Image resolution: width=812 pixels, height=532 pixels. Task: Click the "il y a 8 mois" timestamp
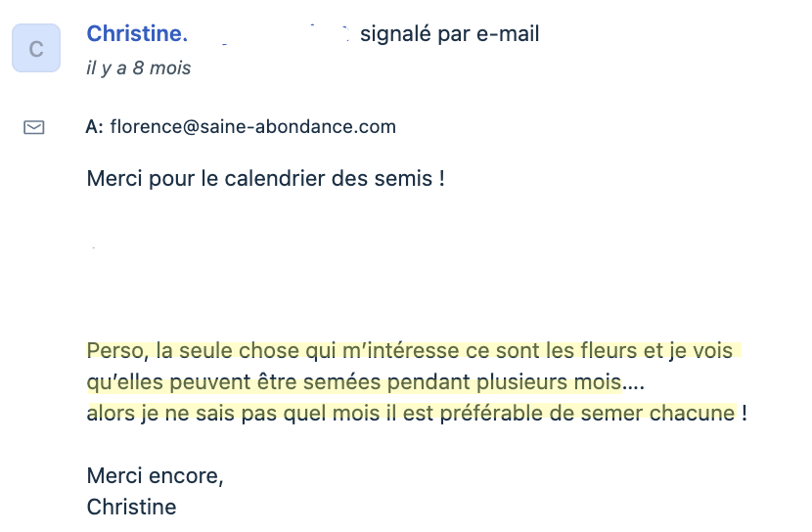(139, 68)
